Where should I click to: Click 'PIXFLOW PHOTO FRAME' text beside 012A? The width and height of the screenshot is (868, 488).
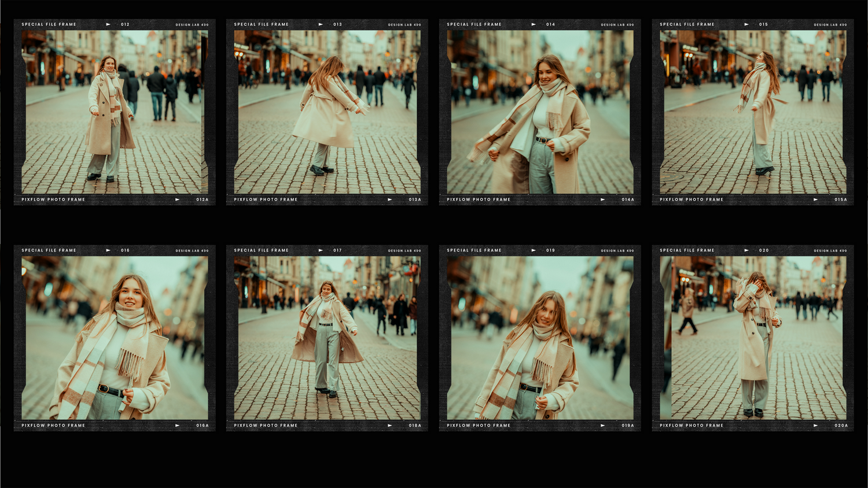click(53, 199)
